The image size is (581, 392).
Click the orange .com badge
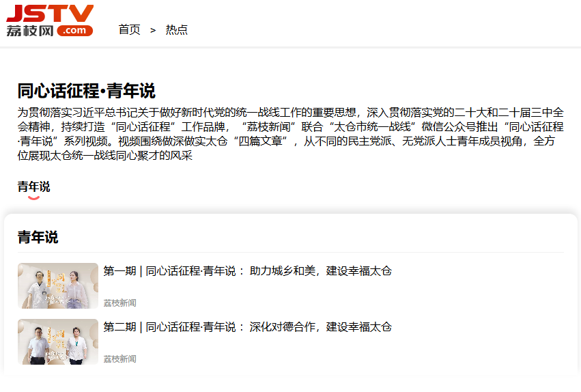pyautogui.click(x=75, y=31)
